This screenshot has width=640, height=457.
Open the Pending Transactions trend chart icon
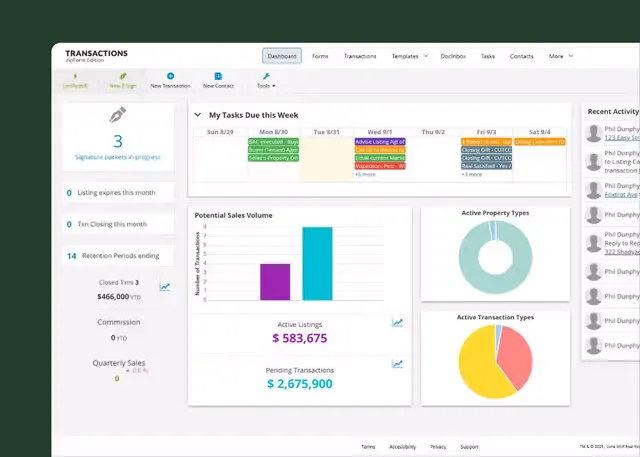[398, 364]
